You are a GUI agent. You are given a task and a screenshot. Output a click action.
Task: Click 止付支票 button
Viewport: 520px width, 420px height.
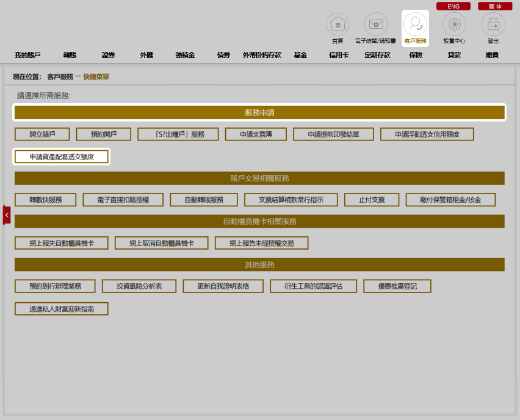coord(372,200)
